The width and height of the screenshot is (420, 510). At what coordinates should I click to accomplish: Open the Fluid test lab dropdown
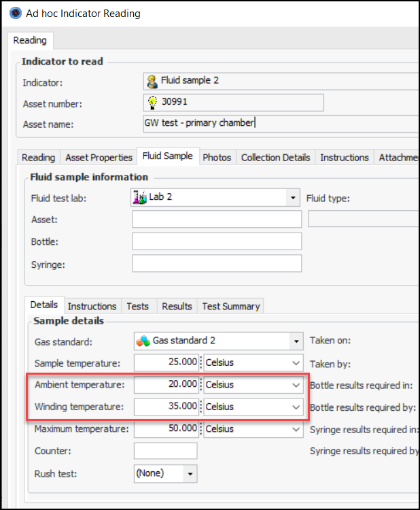293,198
